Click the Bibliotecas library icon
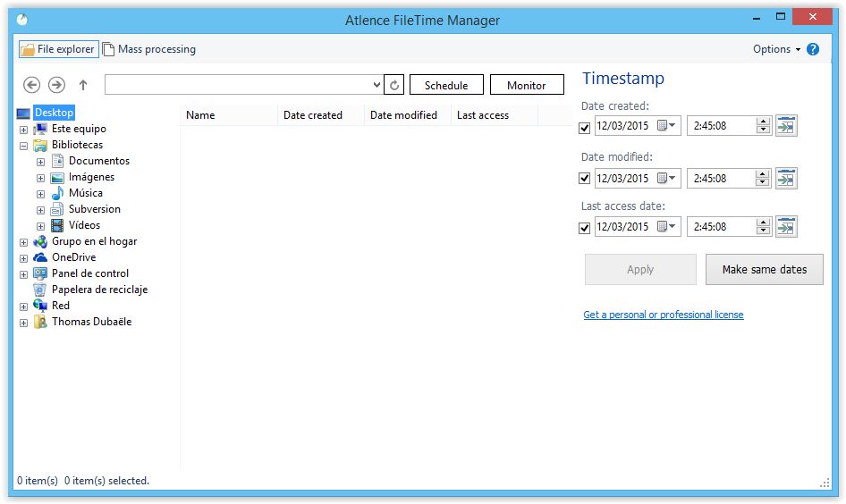This screenshot has width=846, height=504. 40,145
